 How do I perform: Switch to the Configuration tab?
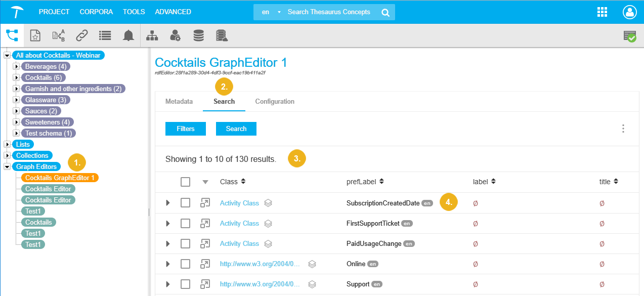(275, 101)
